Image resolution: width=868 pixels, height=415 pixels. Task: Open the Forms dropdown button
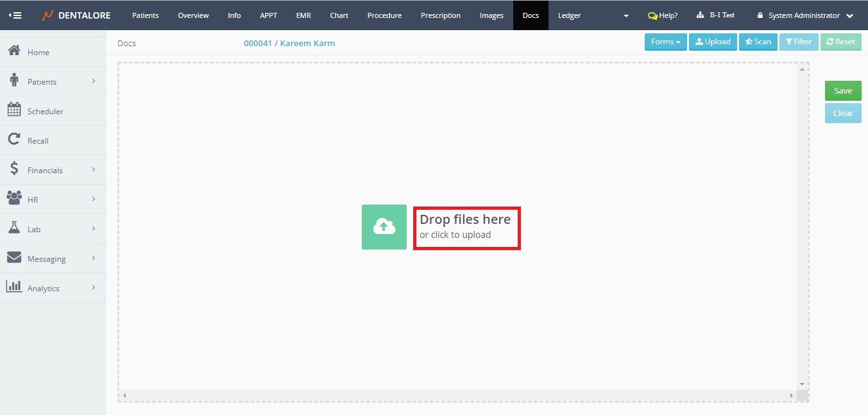(665, 42)
